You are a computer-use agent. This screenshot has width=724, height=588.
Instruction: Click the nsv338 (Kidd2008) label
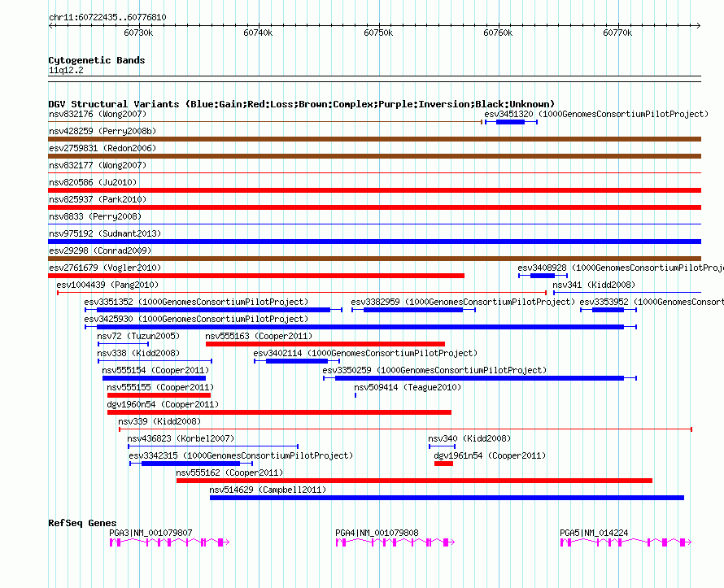point(138,353)
